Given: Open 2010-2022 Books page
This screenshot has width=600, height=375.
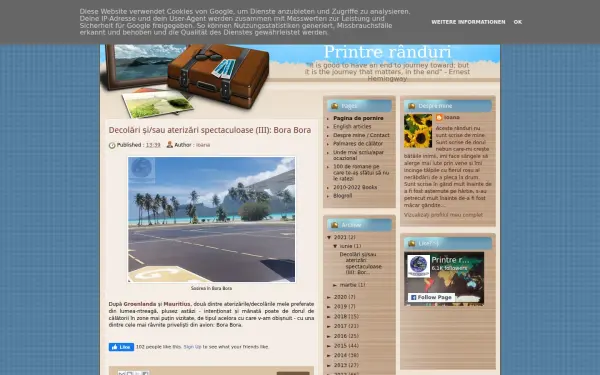Looking at the screenshot, I should (x=355, y=188).
